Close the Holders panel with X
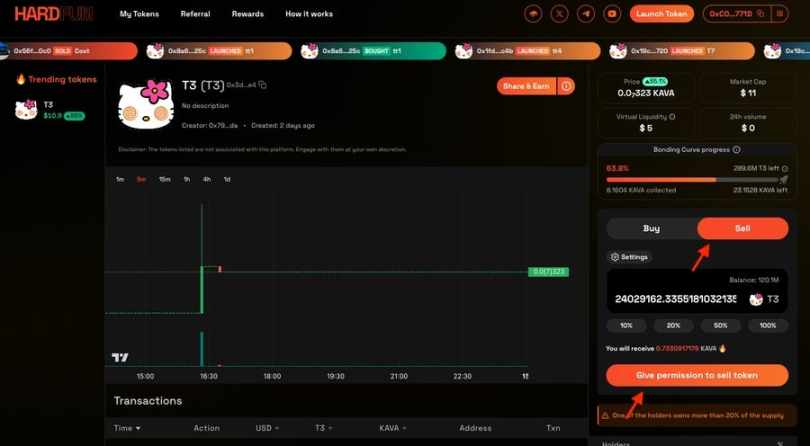 (780, 443)
